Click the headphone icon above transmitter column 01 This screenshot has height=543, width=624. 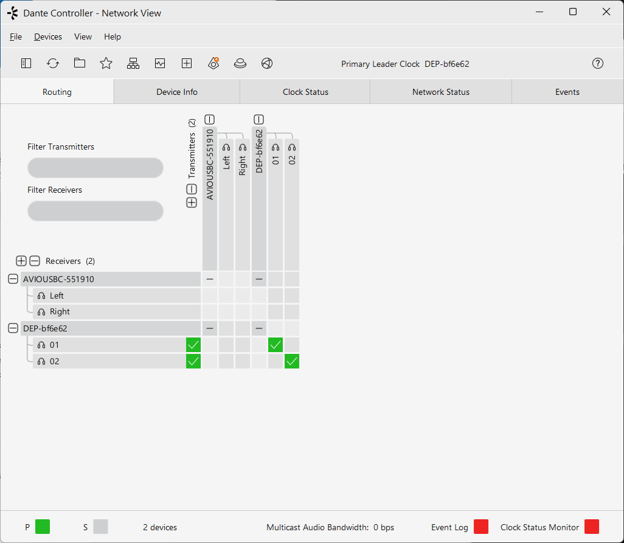point(275,147)
